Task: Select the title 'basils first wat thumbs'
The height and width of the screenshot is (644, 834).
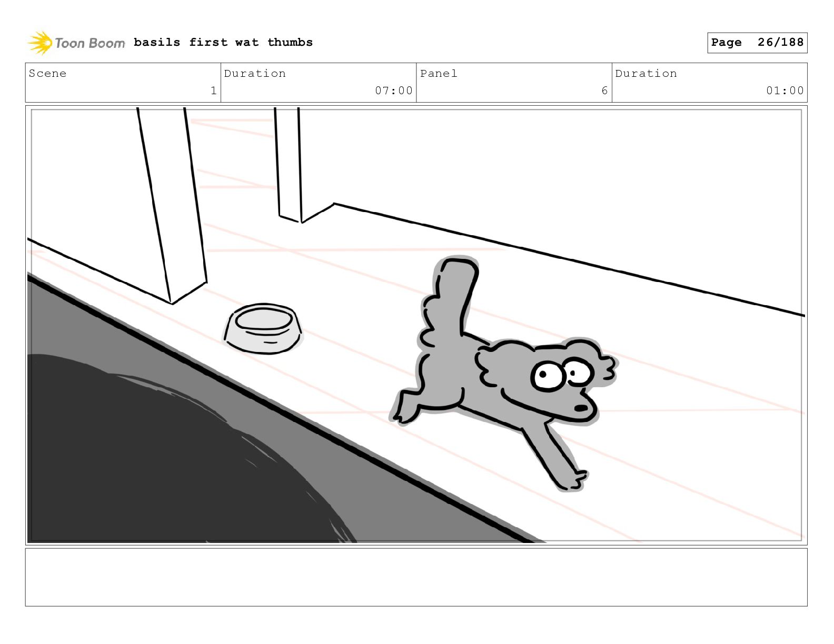Action: 223,42
